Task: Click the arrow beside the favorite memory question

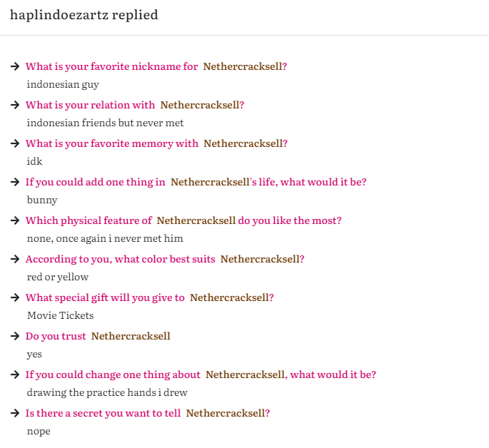Action: click(15, 143)
